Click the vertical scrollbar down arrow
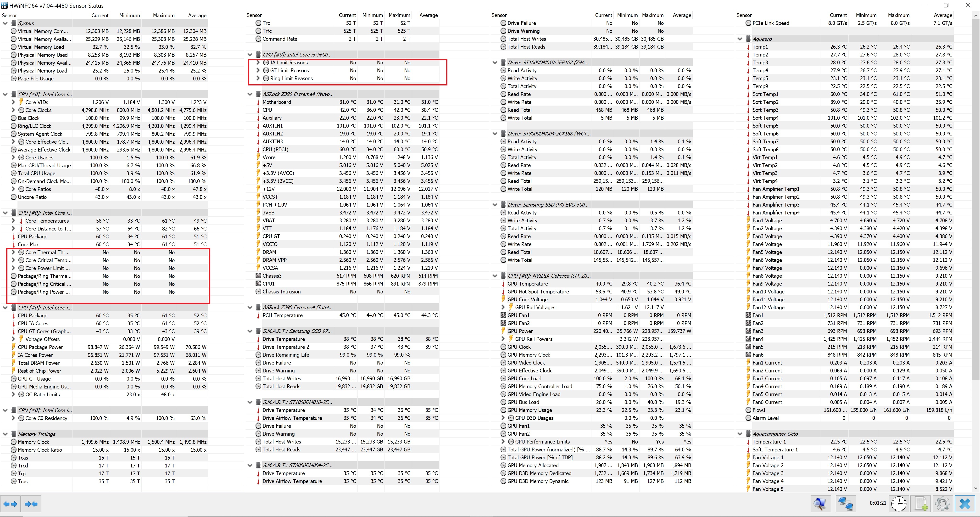This screenshot has height=517, width=980. 975,488
